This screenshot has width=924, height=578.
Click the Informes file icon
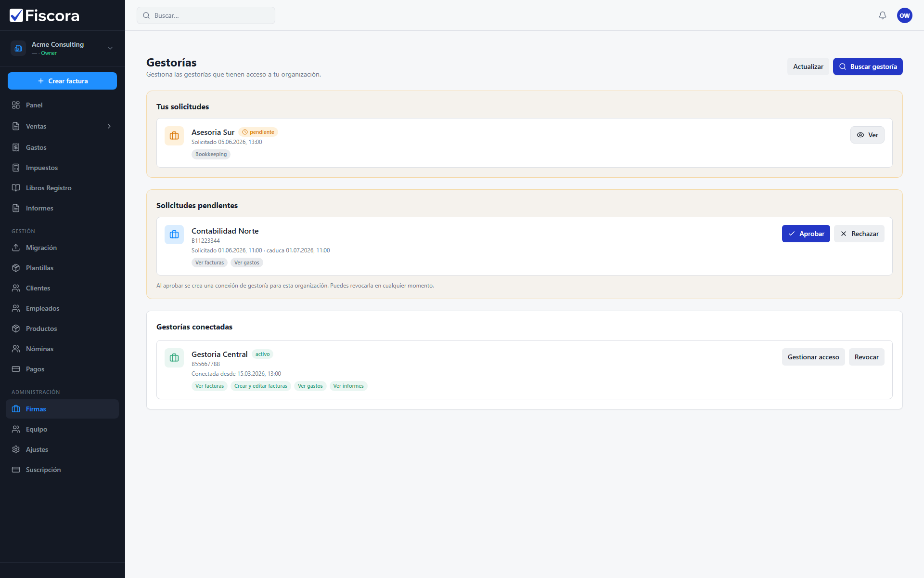click(16, 208)
